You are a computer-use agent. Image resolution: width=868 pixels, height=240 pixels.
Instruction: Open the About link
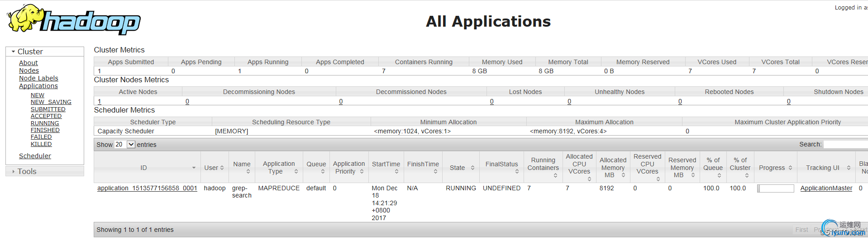[28, 63]
